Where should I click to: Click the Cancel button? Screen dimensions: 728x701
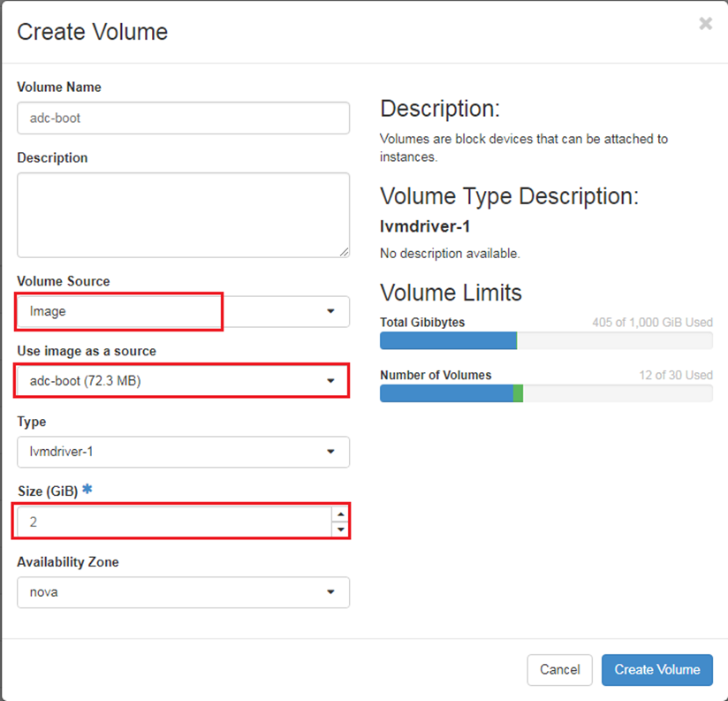tap(559, 669)
